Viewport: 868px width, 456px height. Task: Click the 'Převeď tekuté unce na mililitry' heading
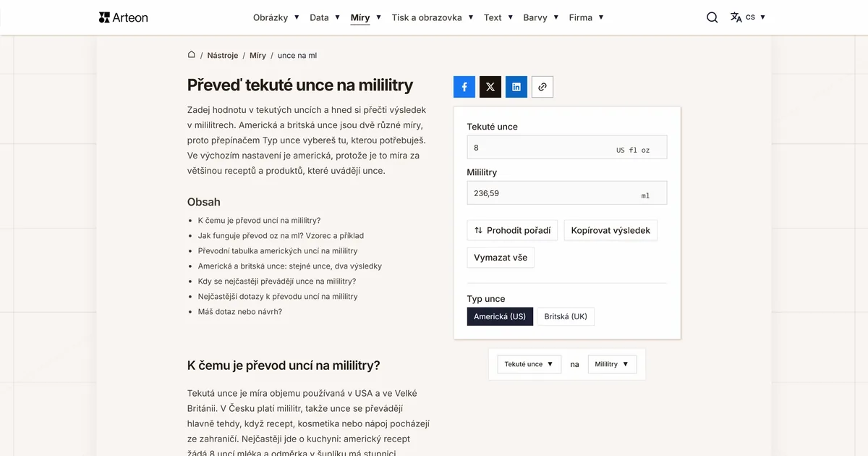click(300, 85)
